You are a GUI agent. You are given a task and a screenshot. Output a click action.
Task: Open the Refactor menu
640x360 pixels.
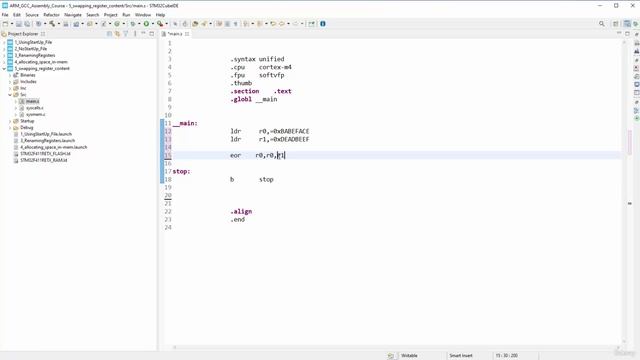pos(51,15)
